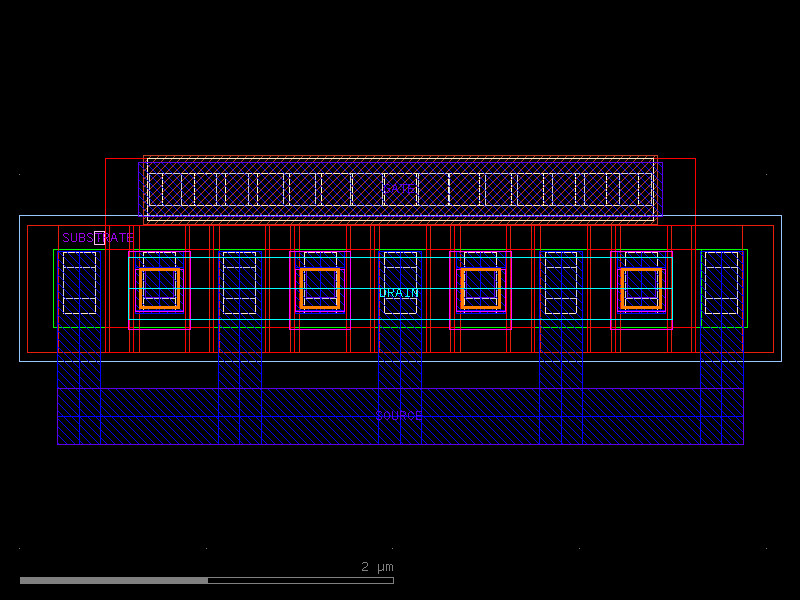The image size is (800, 600).
Task: Select the rightmost orange drain via
Action: point(641,288)
